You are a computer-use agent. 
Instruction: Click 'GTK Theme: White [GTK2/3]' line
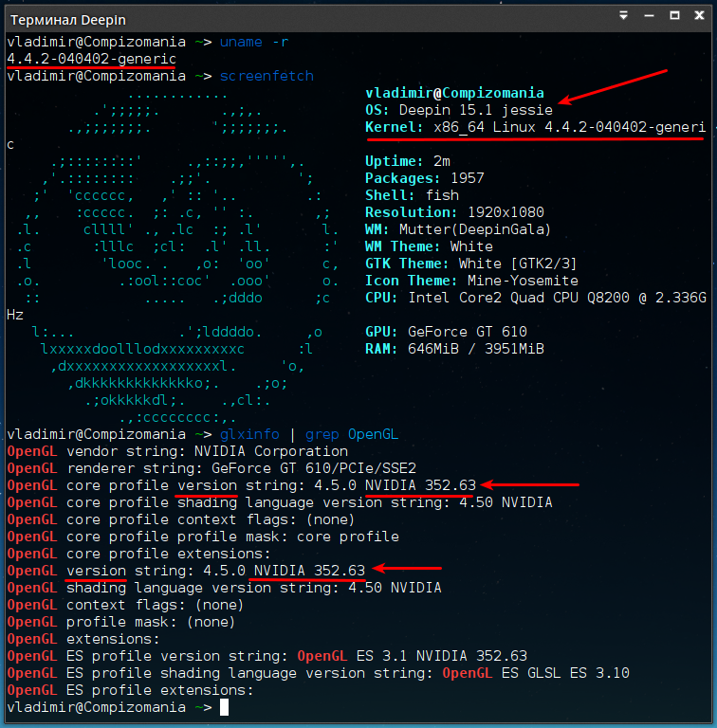470,264
